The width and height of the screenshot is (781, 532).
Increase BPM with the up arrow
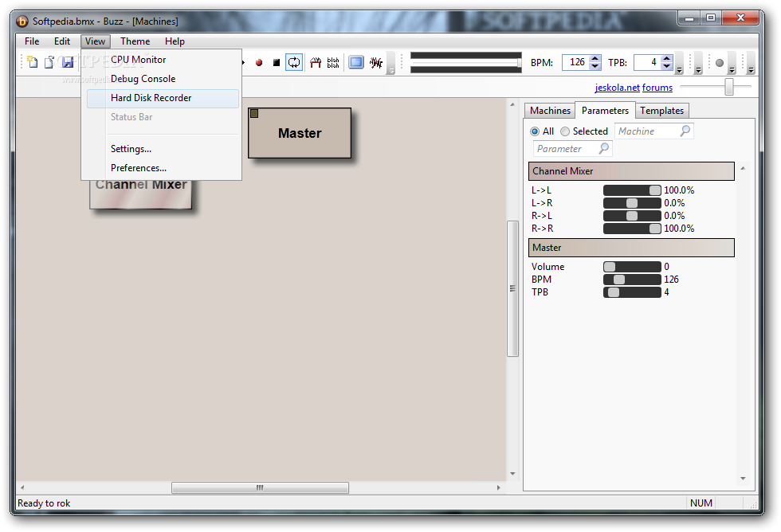(x=595, y=59)
